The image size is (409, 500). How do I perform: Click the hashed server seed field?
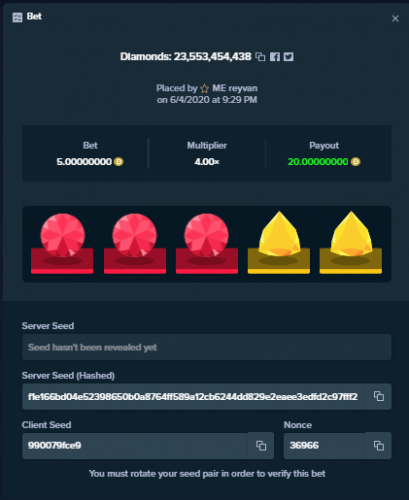(194, 396)
